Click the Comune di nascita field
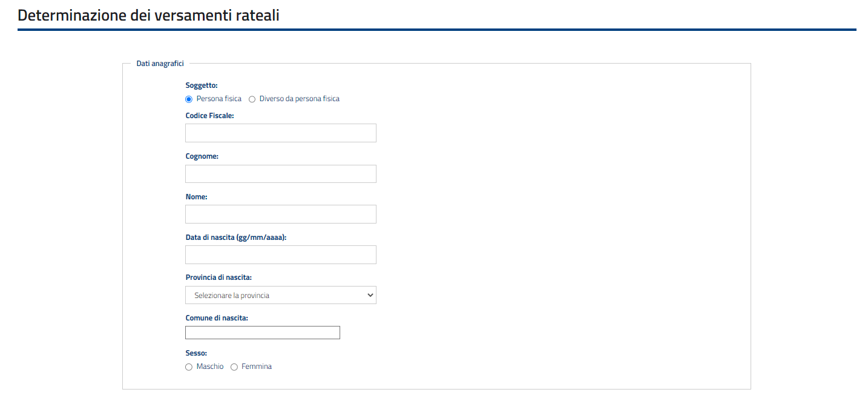The height and width of the screenshot is (398, 868). [x=263, y=333]
